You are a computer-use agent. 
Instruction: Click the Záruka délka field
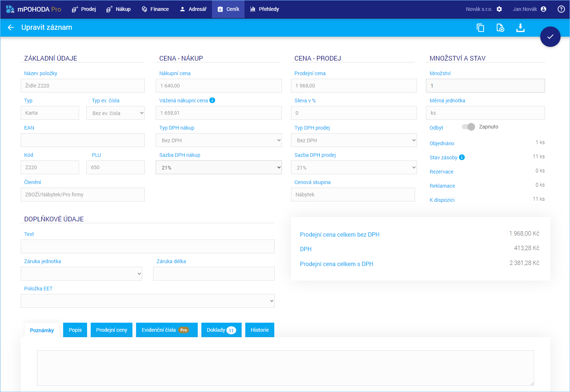[x=214, y=274]
